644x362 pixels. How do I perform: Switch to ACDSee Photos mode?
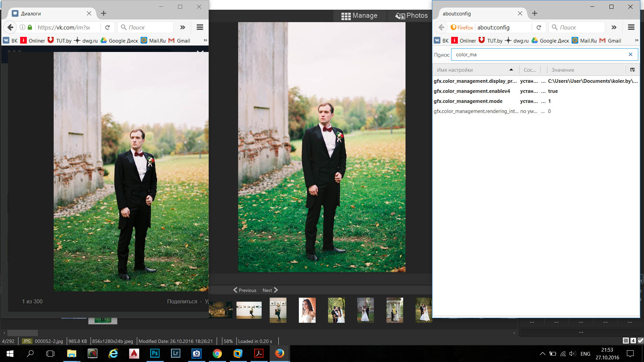point(412,16)
